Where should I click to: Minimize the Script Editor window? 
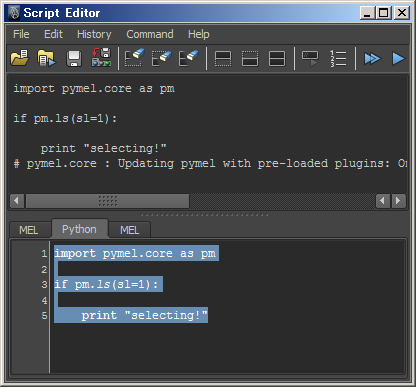pyautogui.click(x=368, y=13)
